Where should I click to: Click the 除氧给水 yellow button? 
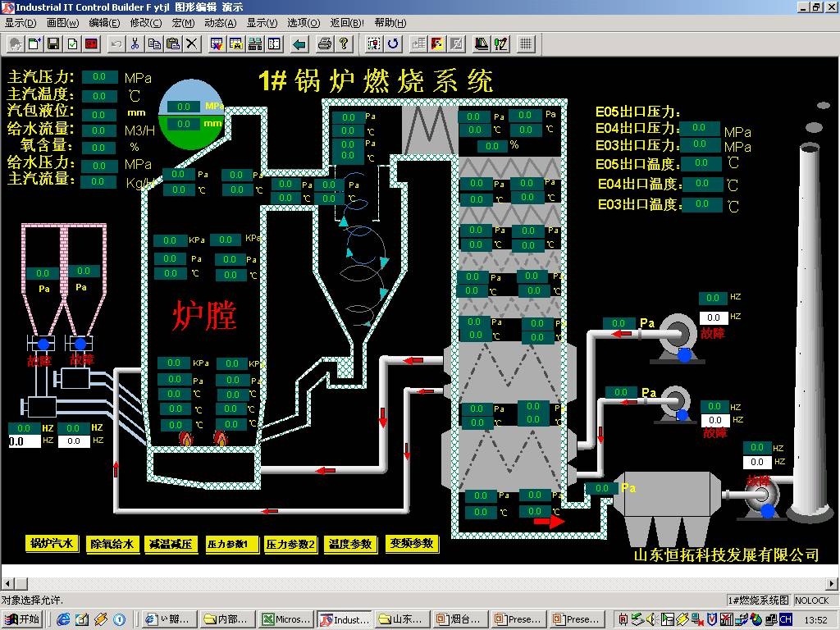click(x=112, y=543)
